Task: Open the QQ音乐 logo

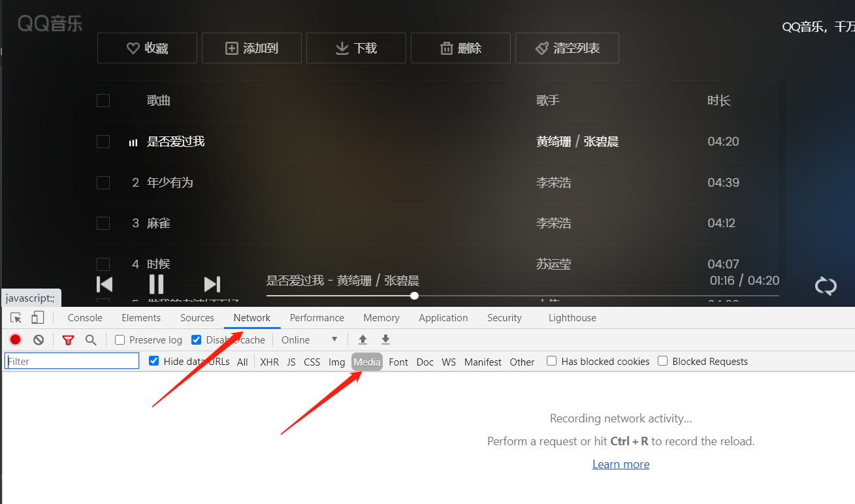Action: pos(50,24)
